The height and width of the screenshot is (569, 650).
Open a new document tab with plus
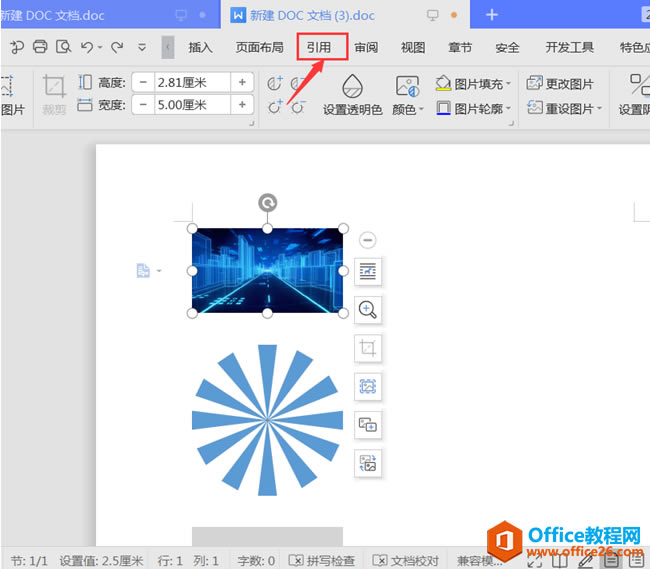click(492, 15)
